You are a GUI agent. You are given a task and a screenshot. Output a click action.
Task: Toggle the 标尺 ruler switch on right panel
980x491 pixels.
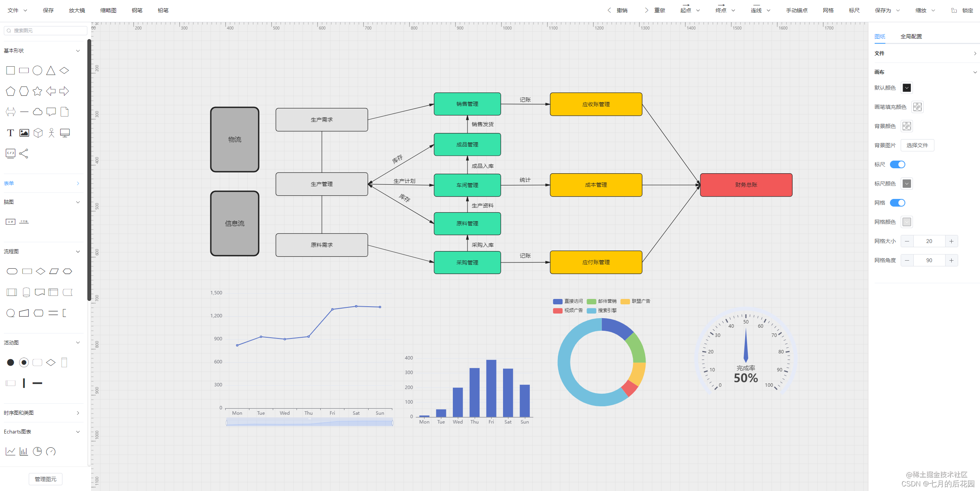tap(897, 164)
